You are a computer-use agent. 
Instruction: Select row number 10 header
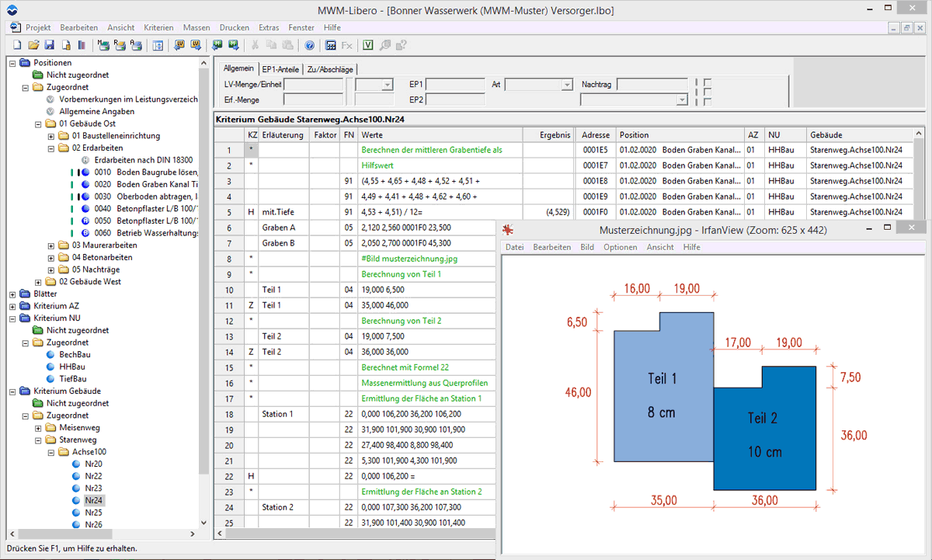pos(229,290)
